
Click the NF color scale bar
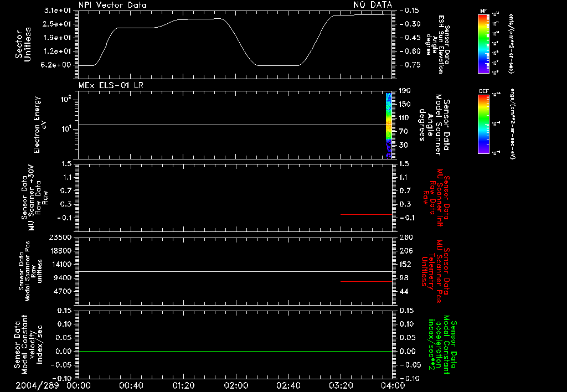484,43
